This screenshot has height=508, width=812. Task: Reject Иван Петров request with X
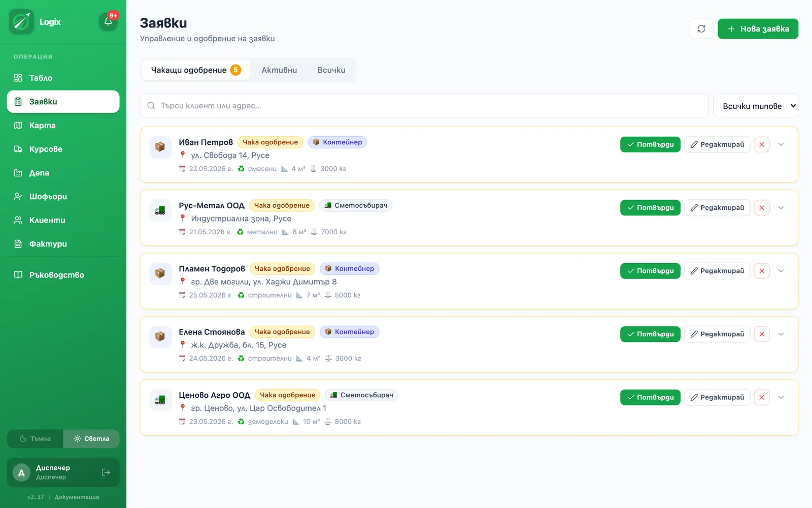click(762, 144)
